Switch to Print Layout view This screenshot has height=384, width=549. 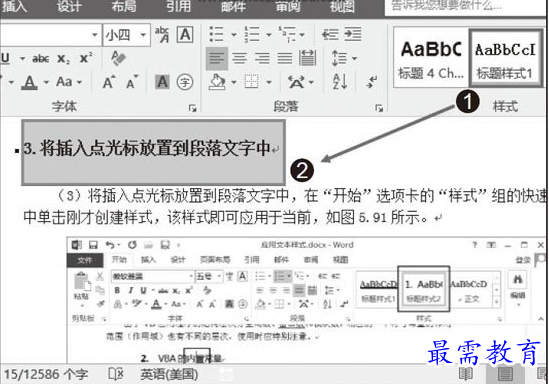505,373
